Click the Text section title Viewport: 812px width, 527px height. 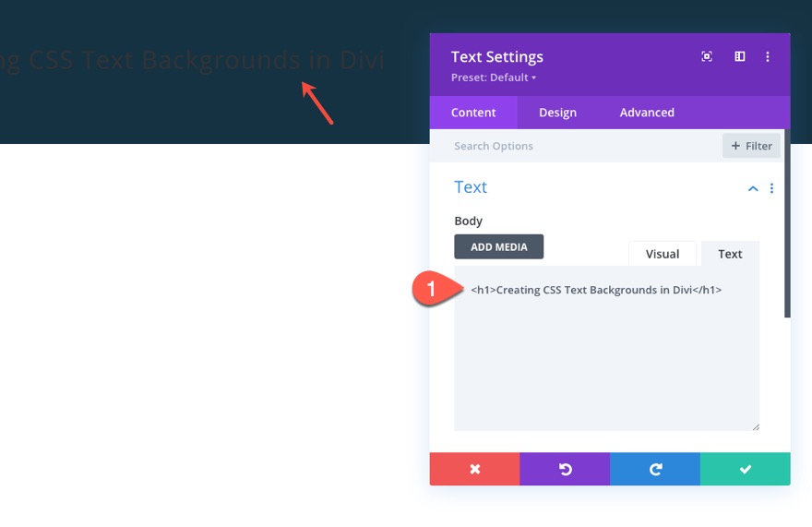point(471,187)
